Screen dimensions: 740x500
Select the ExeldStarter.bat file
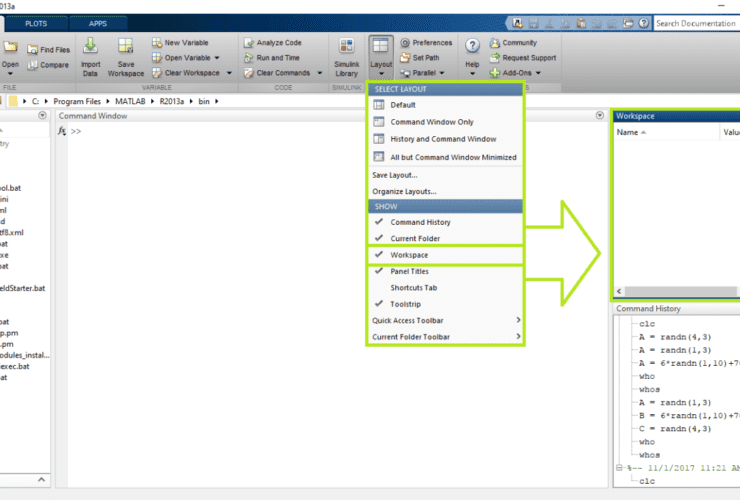(x=23, y=288)
